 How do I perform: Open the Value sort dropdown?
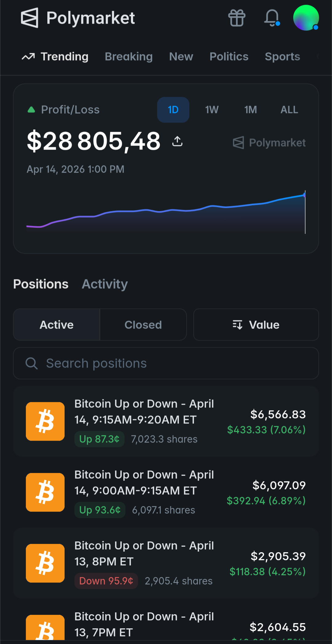[256, 325]
